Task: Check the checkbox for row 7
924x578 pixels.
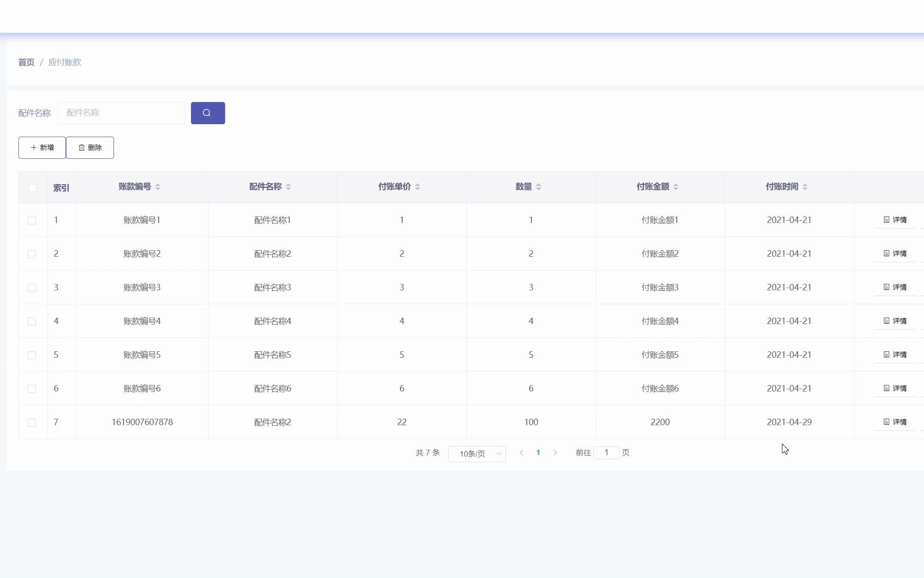Action: [32, 422]
